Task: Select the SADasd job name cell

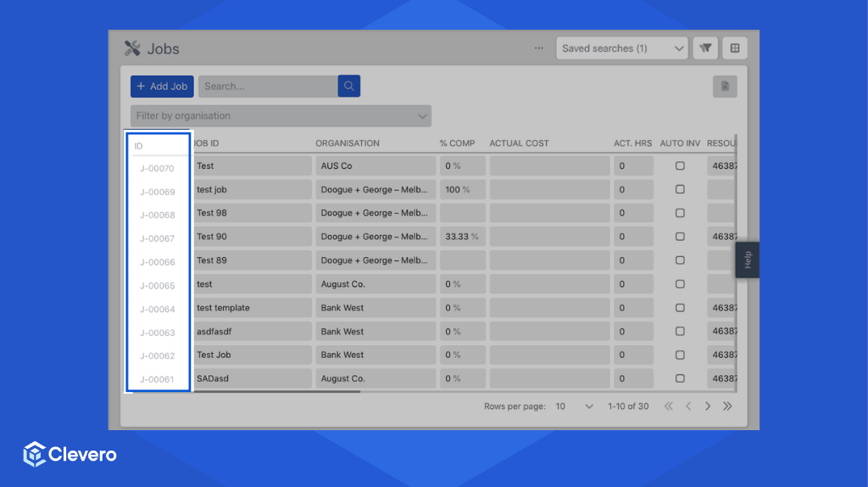Action: tap(253, 378)
